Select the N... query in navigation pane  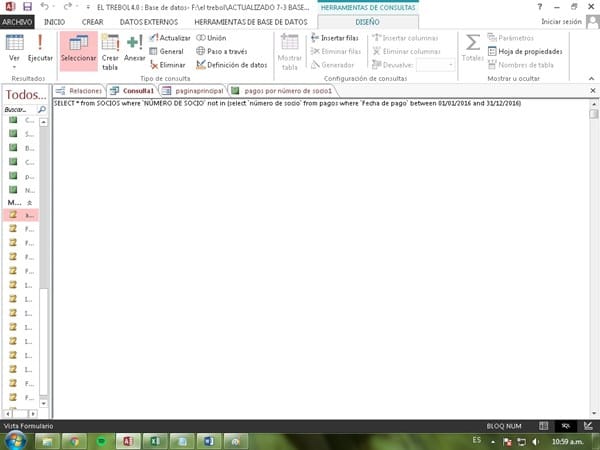21,190
